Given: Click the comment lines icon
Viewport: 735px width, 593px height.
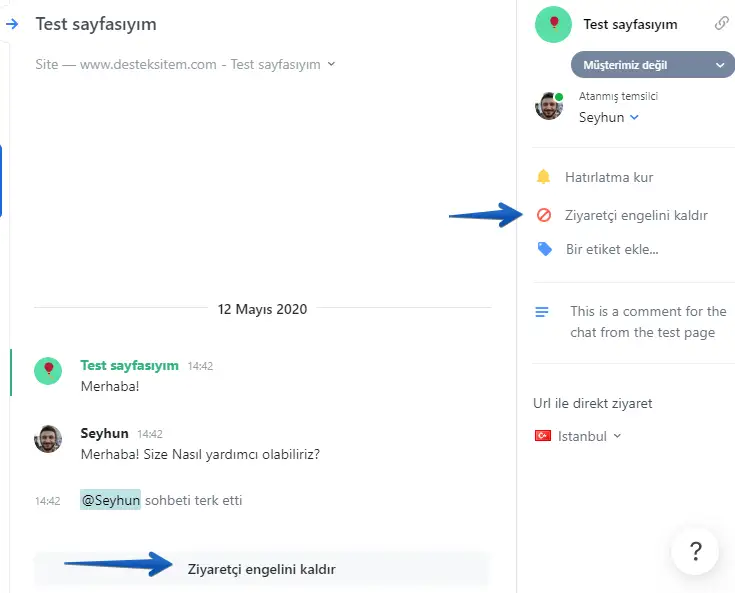Looking at the screenshot, I should click(542, 312).
